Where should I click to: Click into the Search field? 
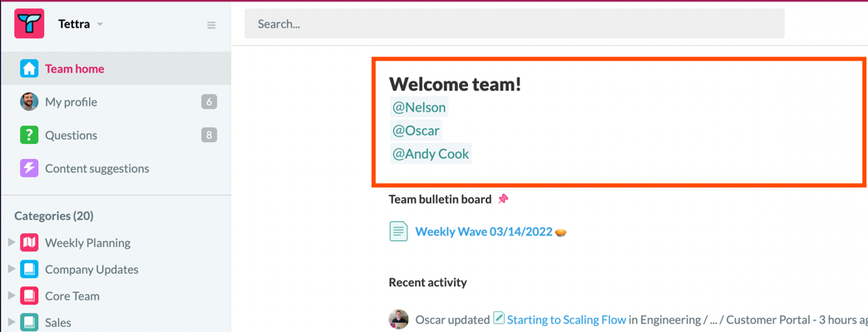(x=515, y=24)
